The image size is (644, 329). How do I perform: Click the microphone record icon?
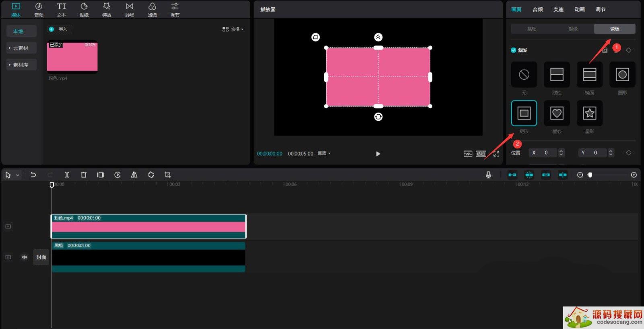[488, 175]
